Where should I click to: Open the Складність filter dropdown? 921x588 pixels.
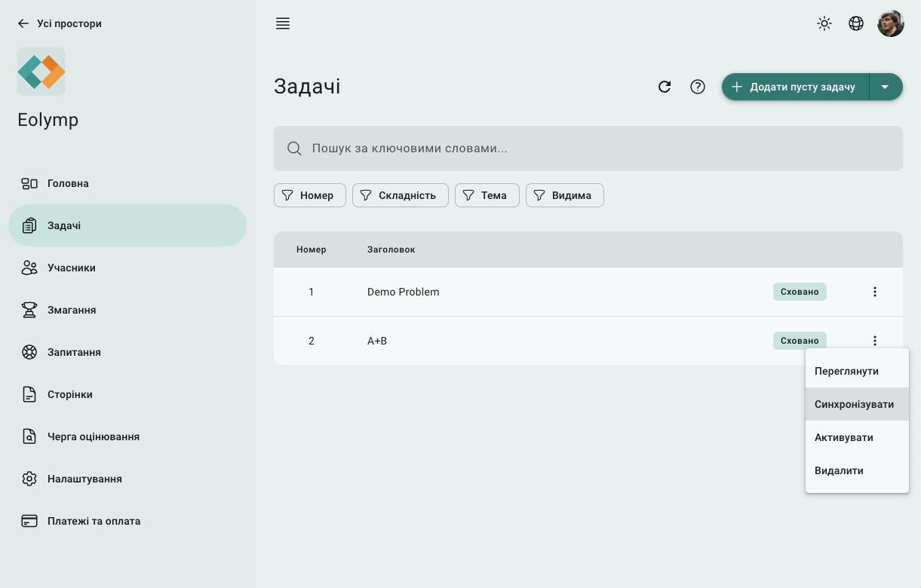(x=401, y=195)
